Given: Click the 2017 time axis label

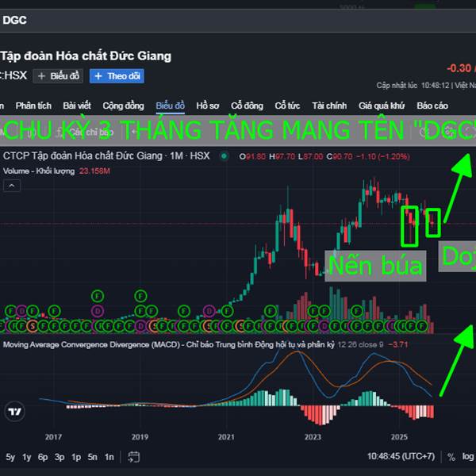Looking at the screenshot, I should (x=53, y=437).
